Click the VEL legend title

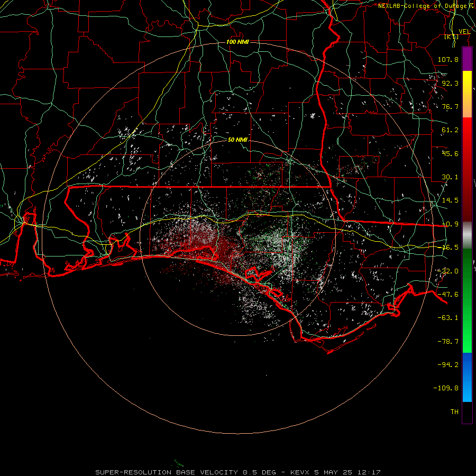(464, 32)
